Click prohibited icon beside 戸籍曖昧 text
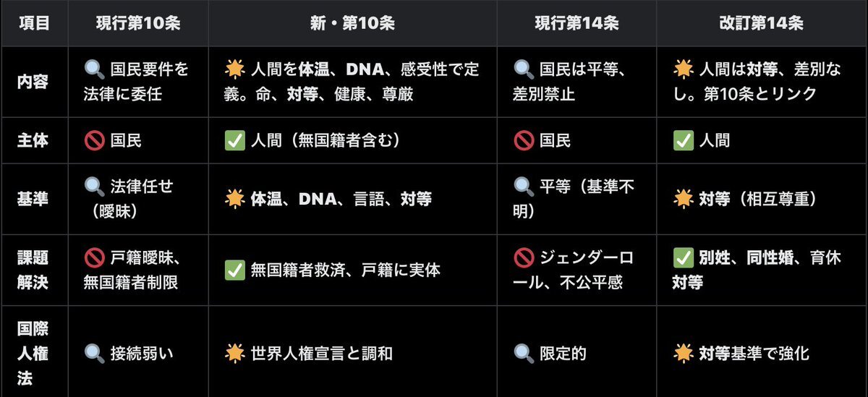Screen dimensions: 868x397 coord(94,258)
